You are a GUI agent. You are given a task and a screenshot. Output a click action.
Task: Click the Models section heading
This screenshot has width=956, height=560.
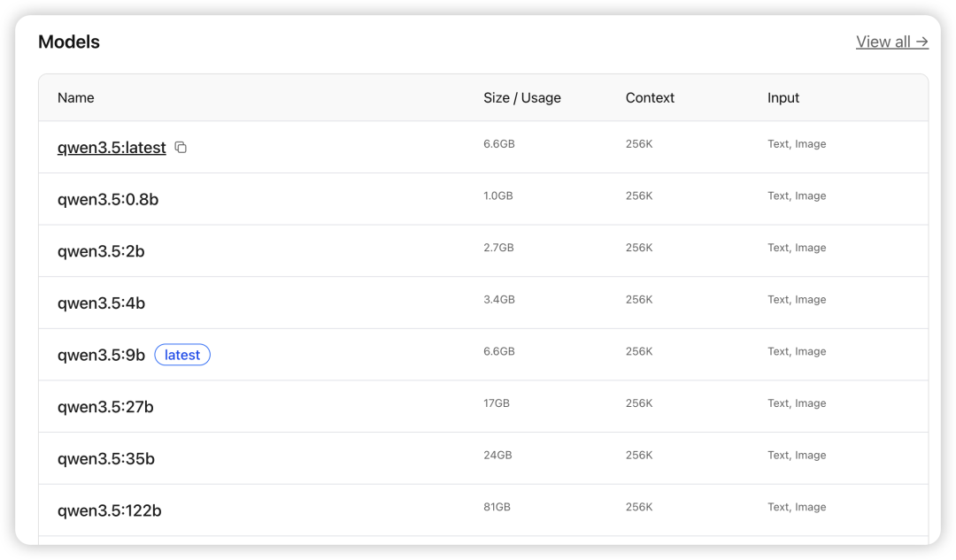[x=69, y=42]
